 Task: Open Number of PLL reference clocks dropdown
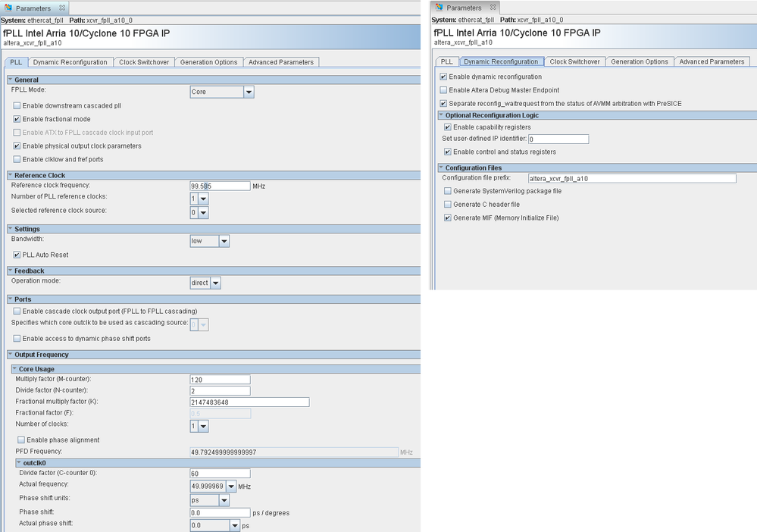203,199
